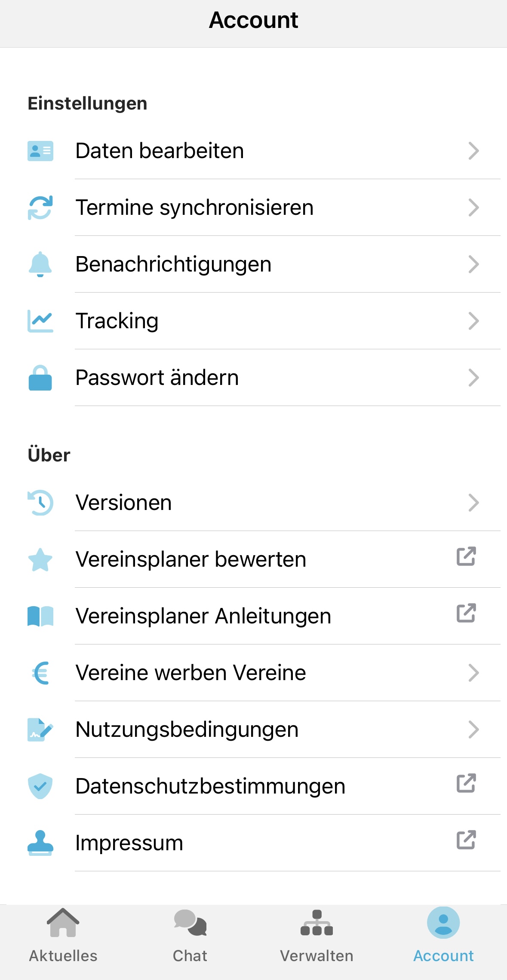Open Vereinsplaner Anleitungen external link
The width and height of the screenshot is (507, 980).
tap(466, 613)
